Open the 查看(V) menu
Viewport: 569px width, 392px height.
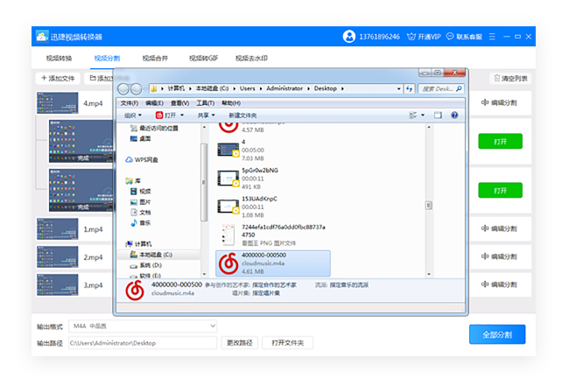click(x=179, y=103)
